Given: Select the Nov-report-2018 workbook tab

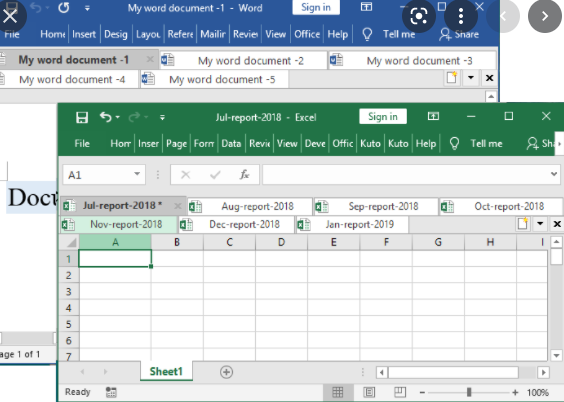Looking at the screenshot, I should (x=119, y=224).
